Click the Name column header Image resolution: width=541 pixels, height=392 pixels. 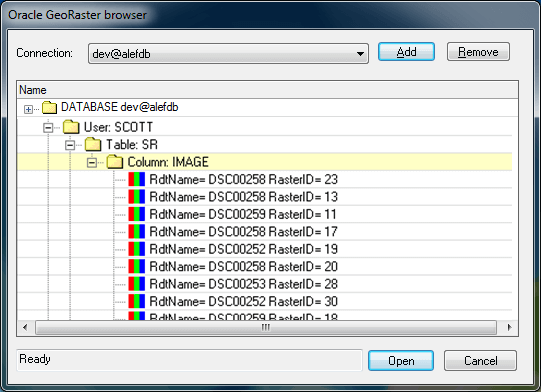(x=268, y=90)
